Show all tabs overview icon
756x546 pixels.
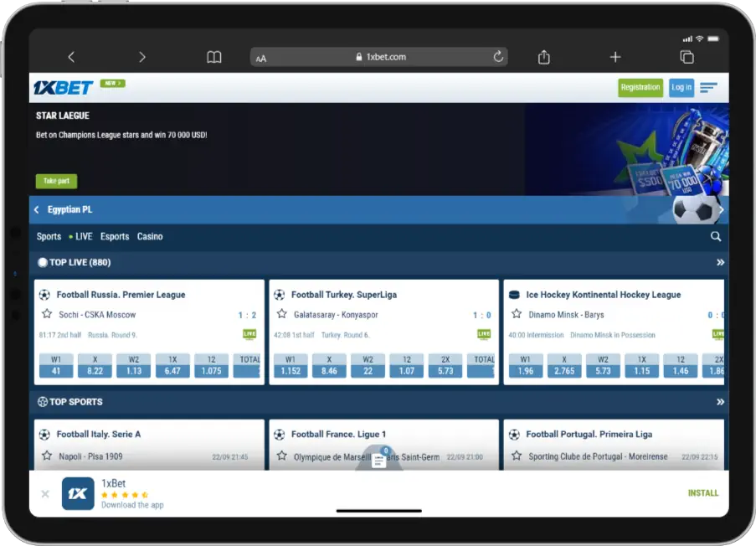coord(687,57)
